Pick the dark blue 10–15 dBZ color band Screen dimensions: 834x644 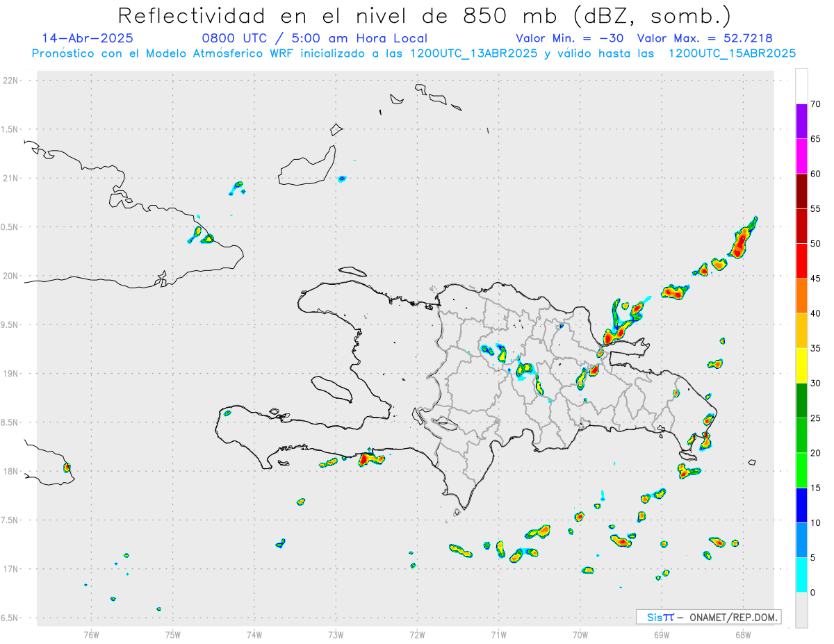tap(801, 505)
